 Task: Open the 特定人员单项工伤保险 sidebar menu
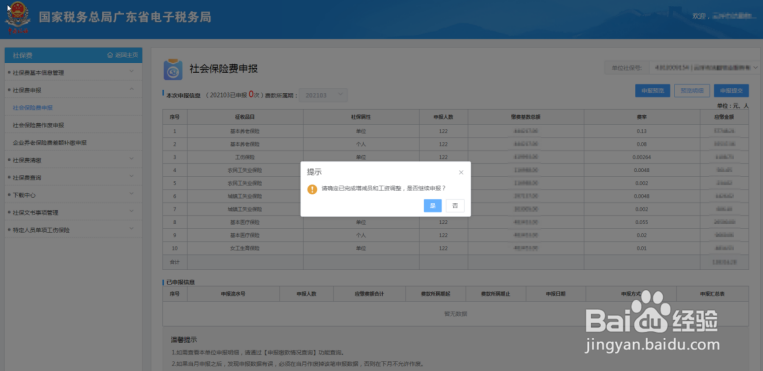point(73,230)
